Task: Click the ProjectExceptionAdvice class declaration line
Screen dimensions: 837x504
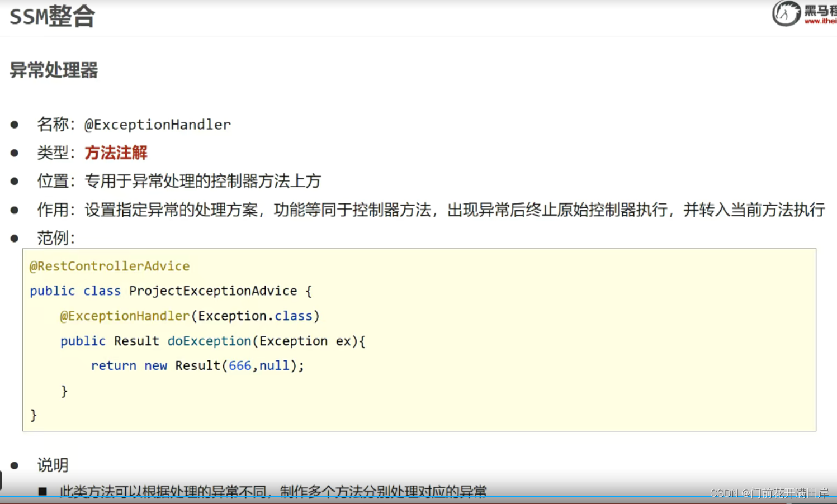Action: coord(171,291)
